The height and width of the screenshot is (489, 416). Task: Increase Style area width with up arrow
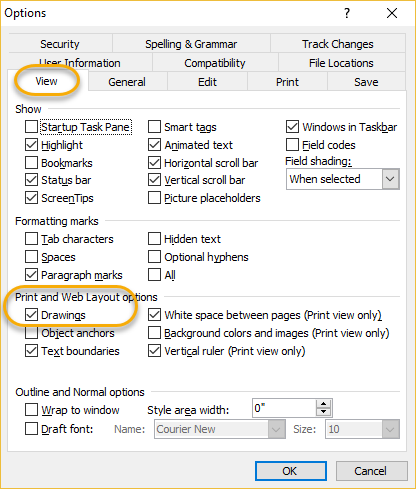323,404
